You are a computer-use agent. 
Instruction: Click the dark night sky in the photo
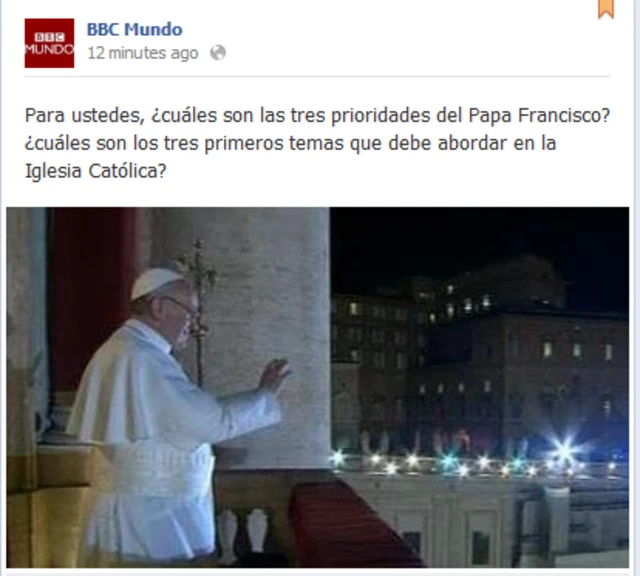[478, 241]
